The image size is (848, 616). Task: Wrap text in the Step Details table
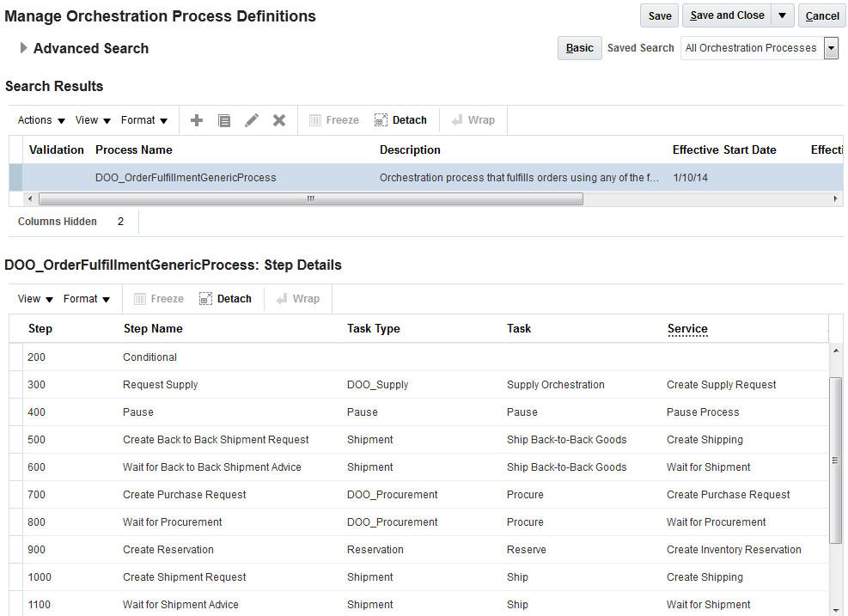tap(299, 298)
